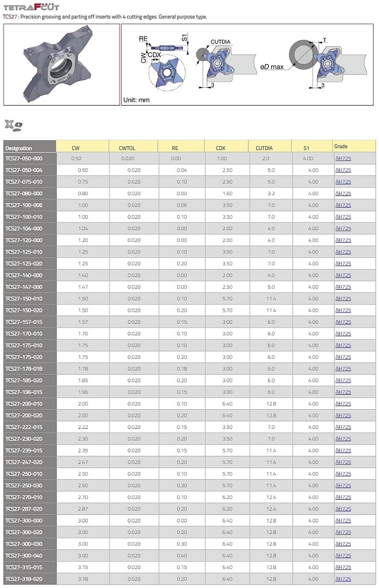Screen dimensions: 379x588
Task: Click the TetraForceCut logo
Action: tap(31, 7)
